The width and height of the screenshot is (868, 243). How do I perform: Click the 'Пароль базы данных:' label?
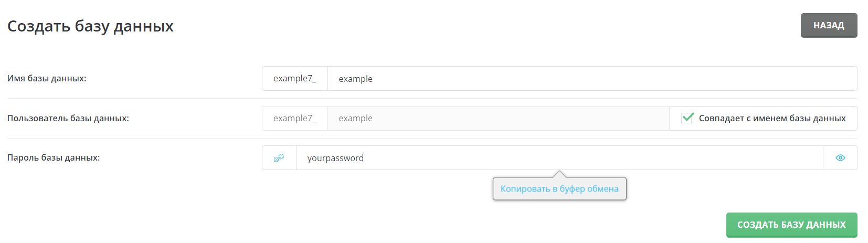pyautogui.click(x=54, y=158)
